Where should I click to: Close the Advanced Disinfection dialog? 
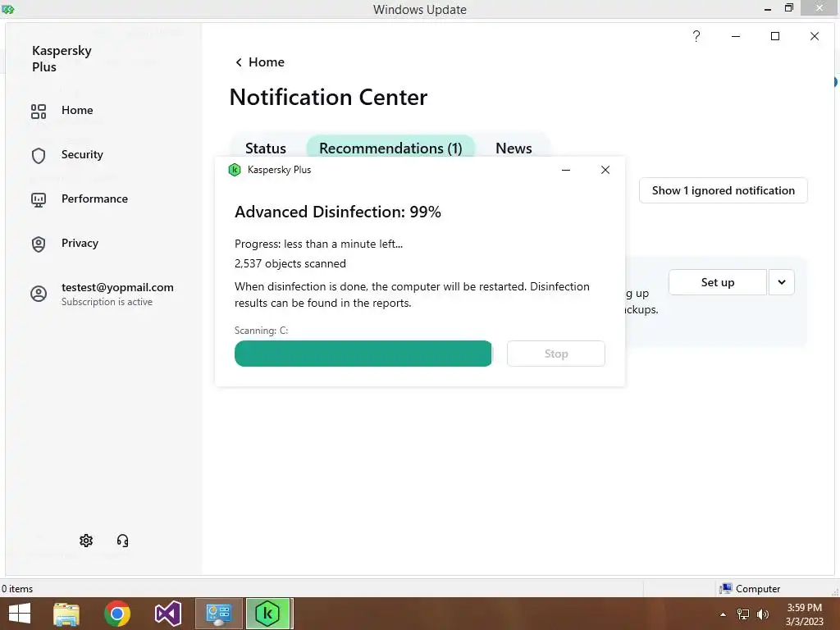[x=605, y=170]
